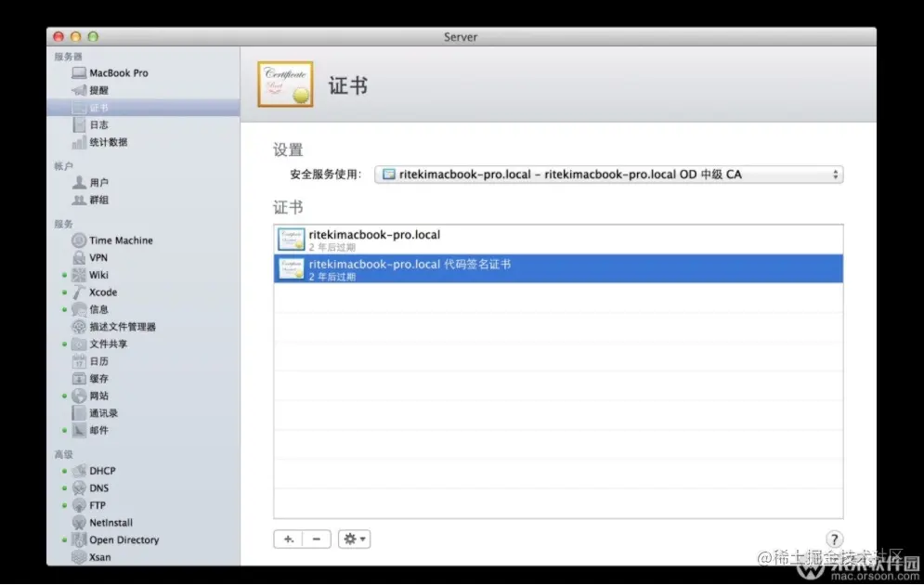Open the 安全服务使用 certificate dropdown

pyautogui.click(x=609, y=175)
